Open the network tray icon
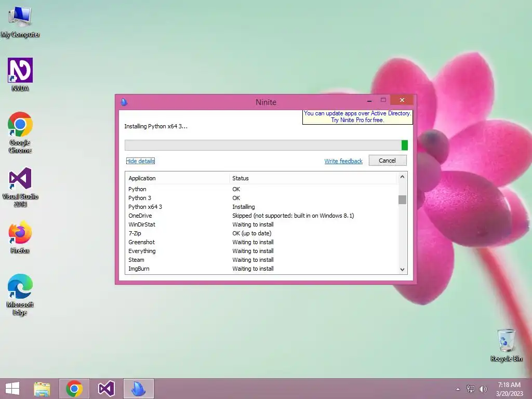The height and width of the screenshot is (399, 532). click(x=470, y=389)
